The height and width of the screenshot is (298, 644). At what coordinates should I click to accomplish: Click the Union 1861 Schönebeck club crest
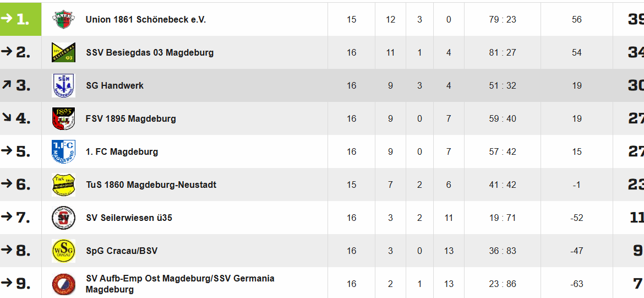[64, 19]
